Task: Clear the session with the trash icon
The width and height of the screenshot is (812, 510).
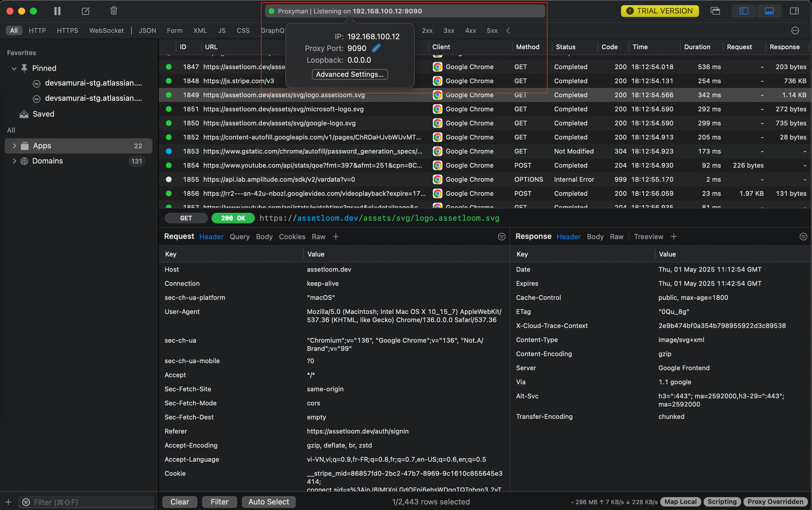Action: pos(113,11)
